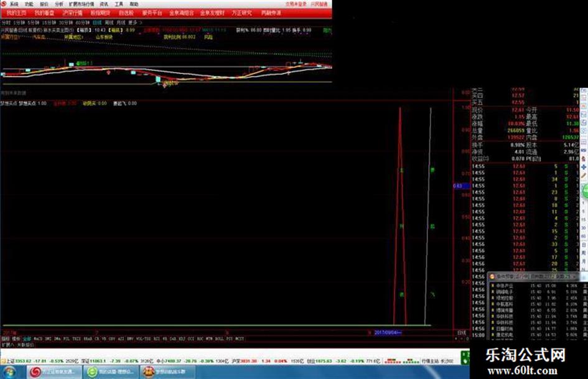Image resolution: width=588 pixels, height=379 pixels.
Task: Select the 日线 chart period
Action: 98,23
